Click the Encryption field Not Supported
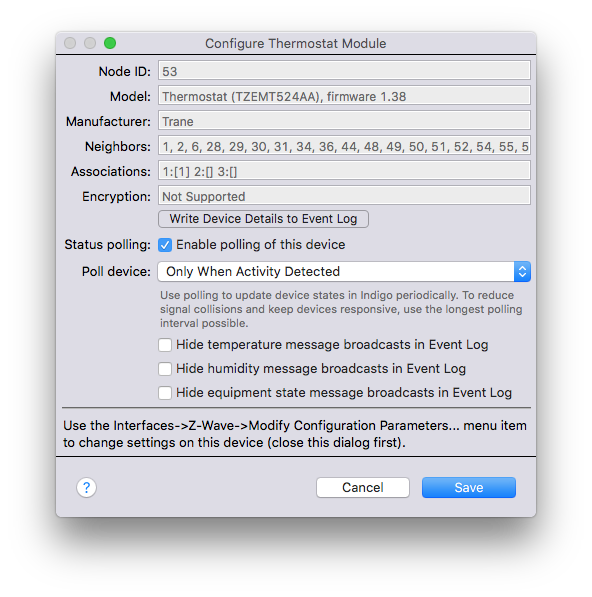 (344, 196)
